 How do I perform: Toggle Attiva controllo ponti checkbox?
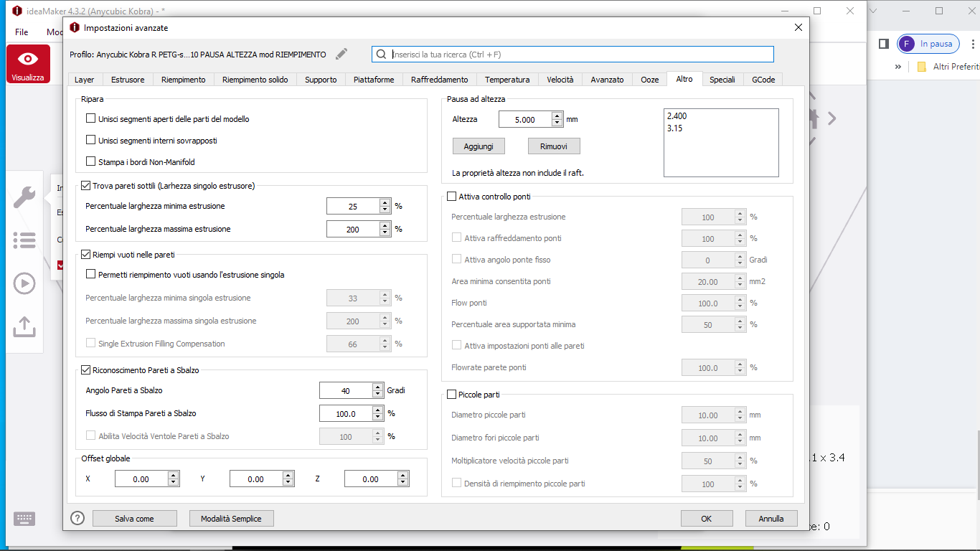pyautogui.click(x=451, y=197)
